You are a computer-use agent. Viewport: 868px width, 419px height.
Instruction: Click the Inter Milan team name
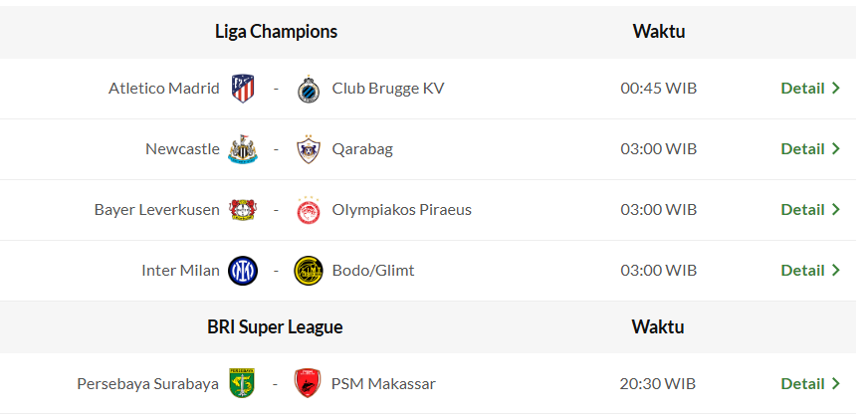click(x=180, y=271)
